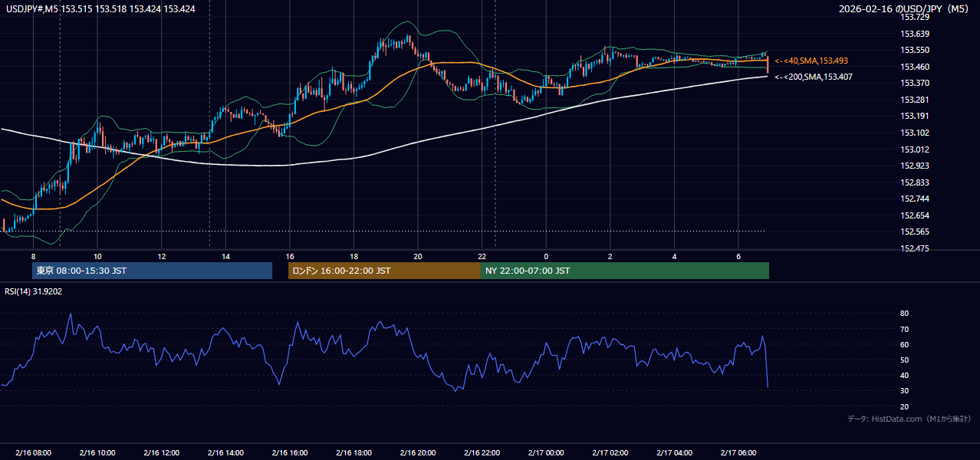The image size is (980, 460).
Task: Click price axis label 152.654
Action: tap(915, 215)
